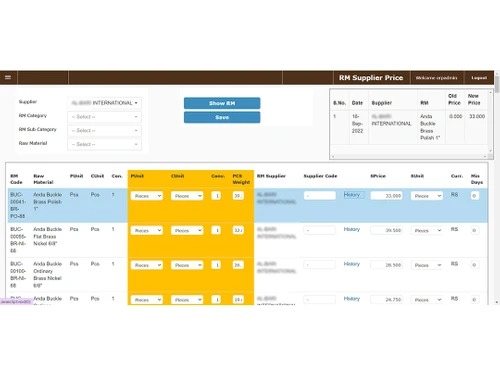500x375 pixels.
Task: Open SUnit dropdown for price 39.500 row
Action: click(427, 230)
